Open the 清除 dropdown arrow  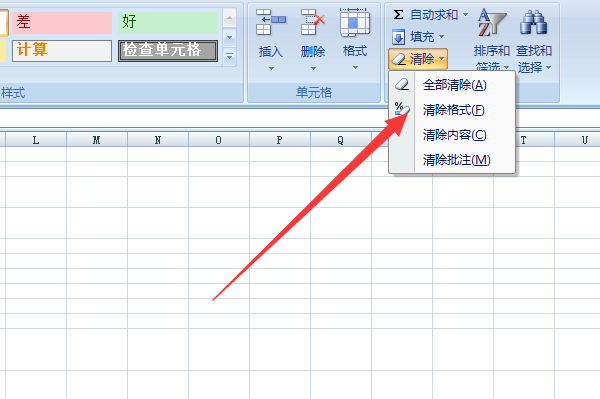pyautogui.click(x=441, y=59)
